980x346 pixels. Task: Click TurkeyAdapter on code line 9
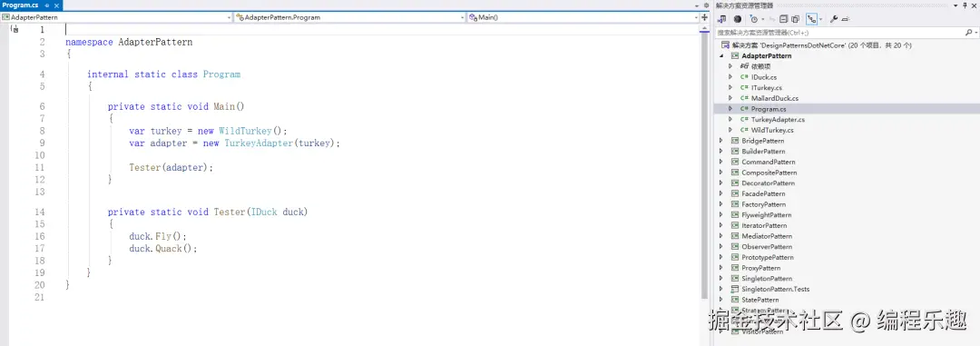pos(259,143)
